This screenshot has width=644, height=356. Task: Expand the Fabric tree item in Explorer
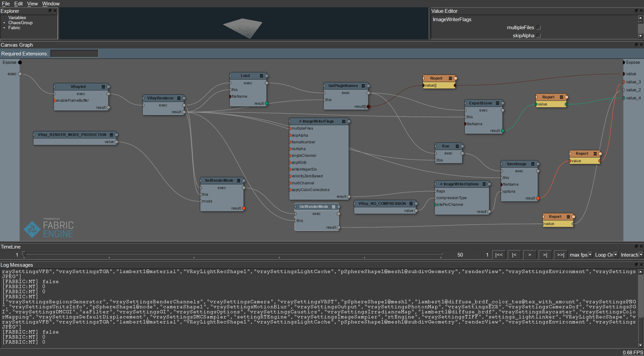click(4, 28)
